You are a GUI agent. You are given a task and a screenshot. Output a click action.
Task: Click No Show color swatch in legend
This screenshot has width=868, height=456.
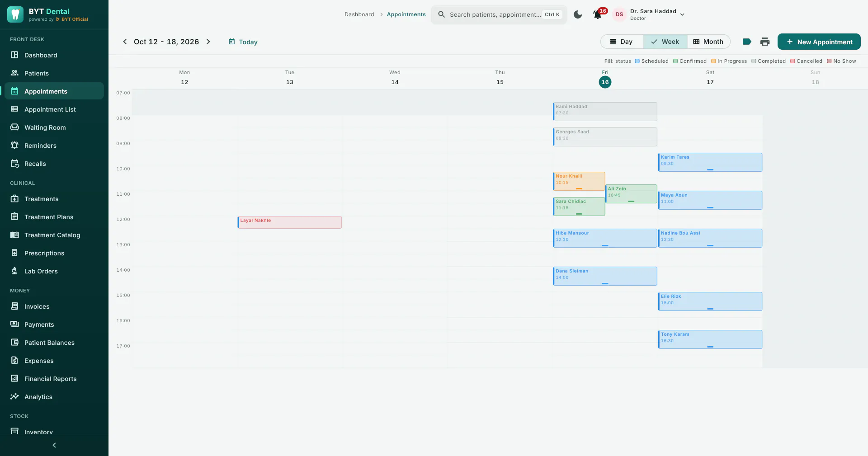(x=829, y=61)
